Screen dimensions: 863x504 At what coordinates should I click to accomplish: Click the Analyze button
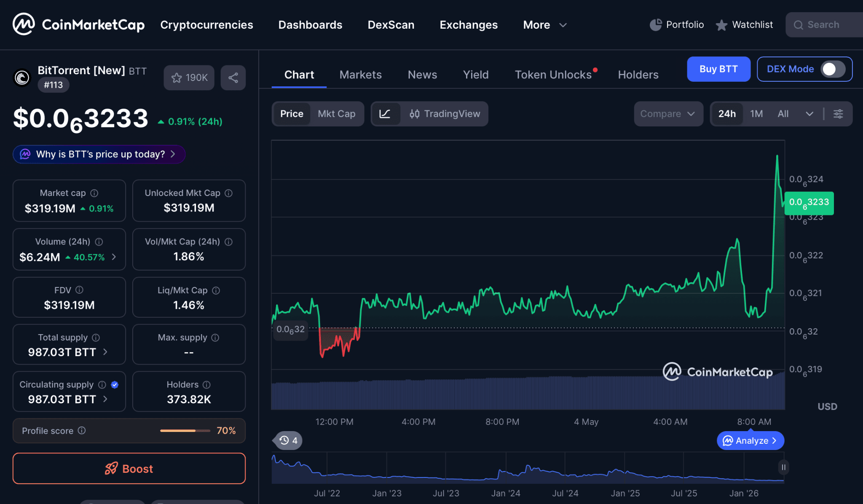pyautogui.click(x=750, y=441)
